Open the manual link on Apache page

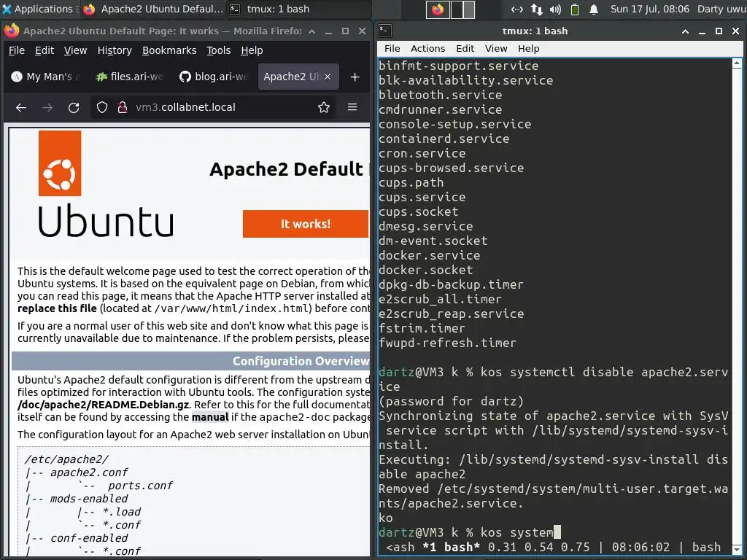[210, 417]
